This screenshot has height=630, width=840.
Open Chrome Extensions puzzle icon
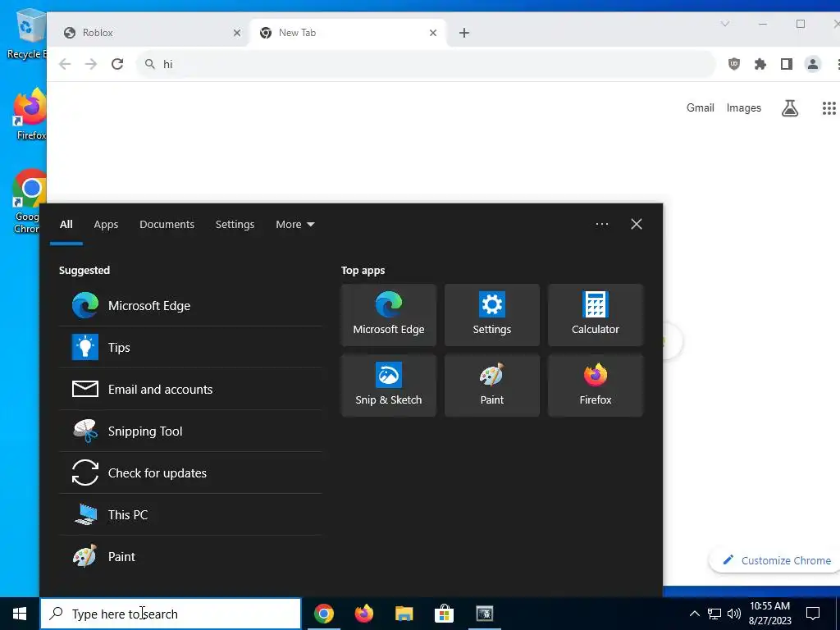click(760, 64)
